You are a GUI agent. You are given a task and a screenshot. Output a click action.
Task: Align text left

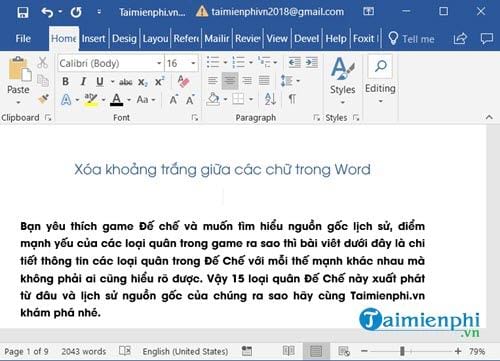tap(213, 81)
